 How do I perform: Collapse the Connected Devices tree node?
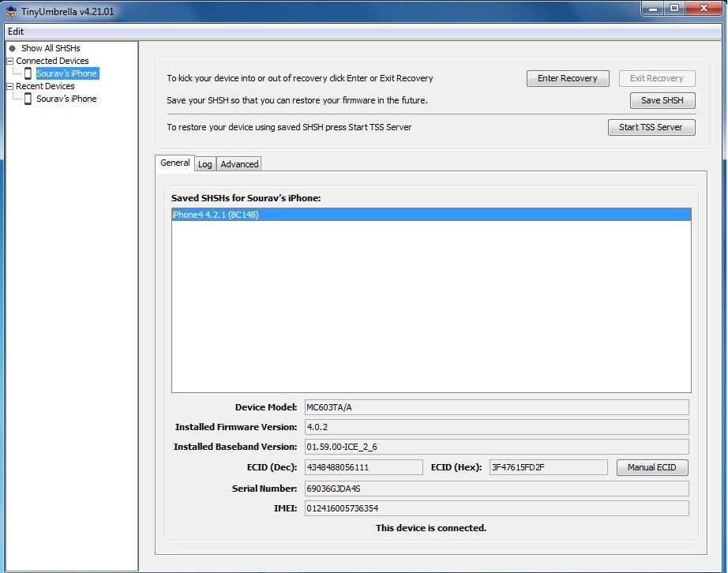9,61
